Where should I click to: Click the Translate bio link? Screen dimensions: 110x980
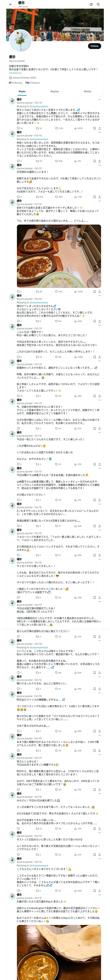click(x=15, y=73)
